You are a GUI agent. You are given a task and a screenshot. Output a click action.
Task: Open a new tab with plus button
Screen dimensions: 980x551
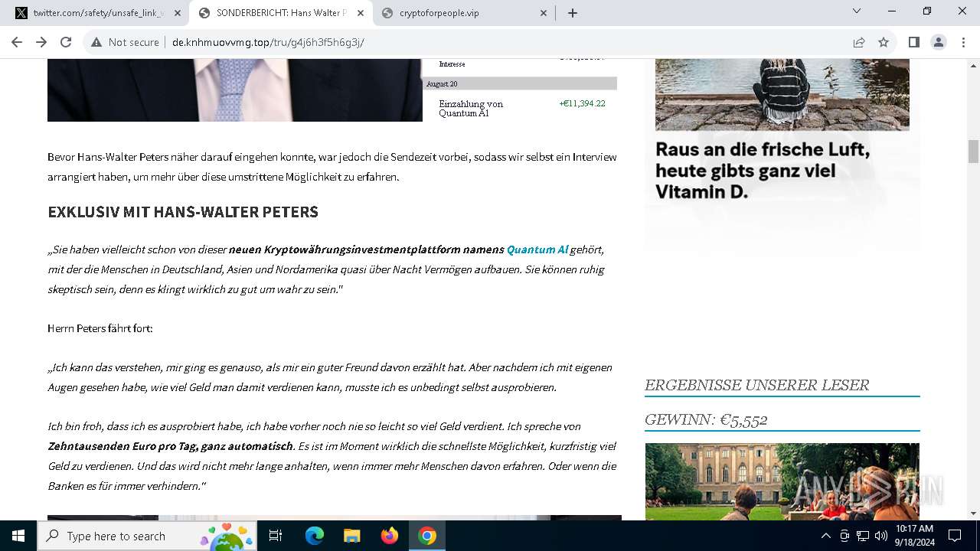pyautogui.click(x=573, y=12)
